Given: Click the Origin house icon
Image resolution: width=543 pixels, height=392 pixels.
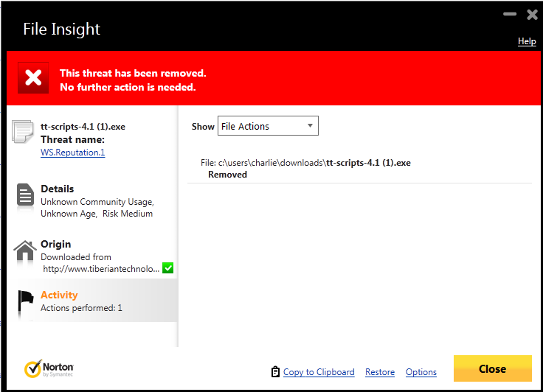Looking at the screenshot, I should pos(25,253).
